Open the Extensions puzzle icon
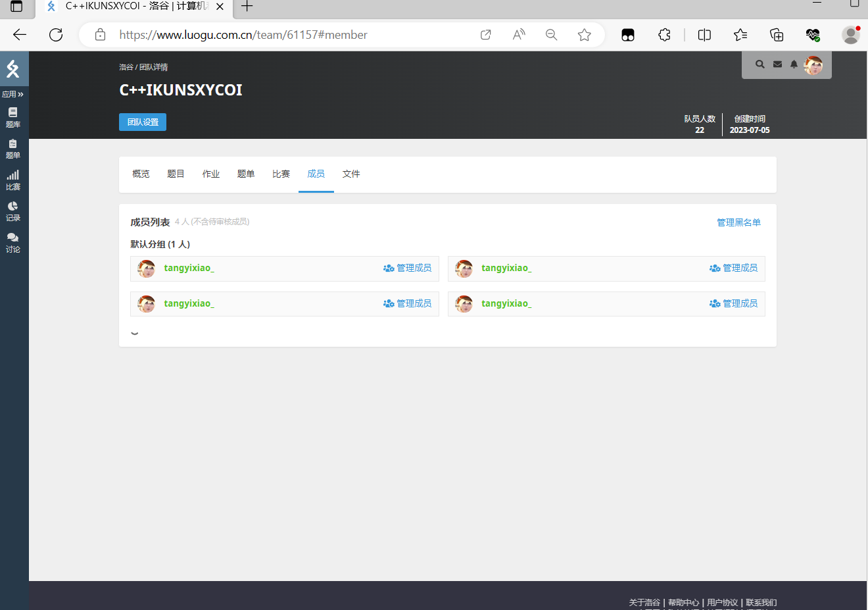The height and width of the screenshot is (610, 868). click(x=664, y=35)
